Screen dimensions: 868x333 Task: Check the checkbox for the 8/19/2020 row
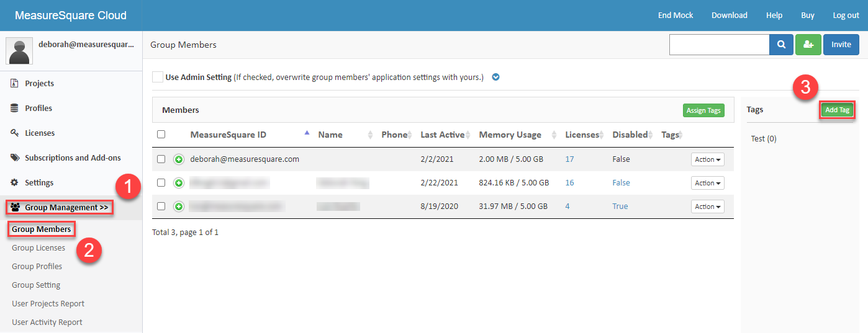(x=161, y=206)
